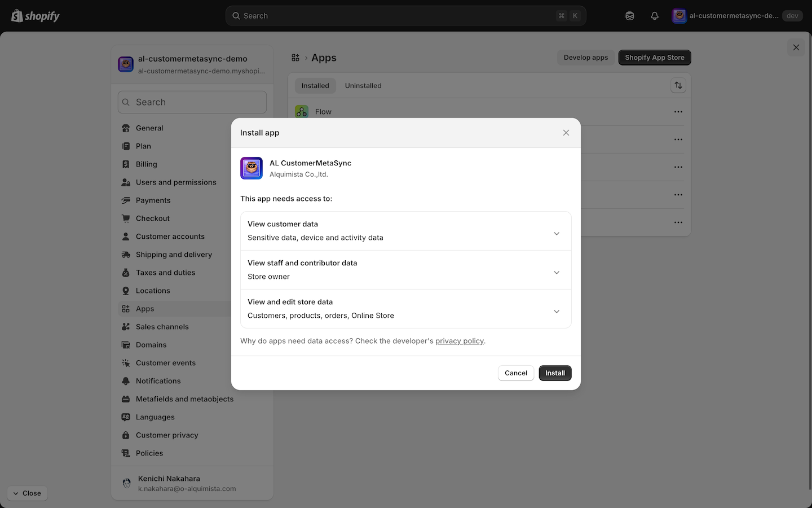Open the Shopify App Store
Screen dimensions: 812x508
(655, 58)
